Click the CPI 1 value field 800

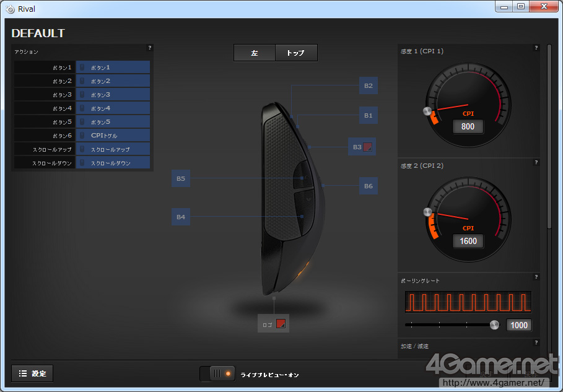tap(468, 126)
